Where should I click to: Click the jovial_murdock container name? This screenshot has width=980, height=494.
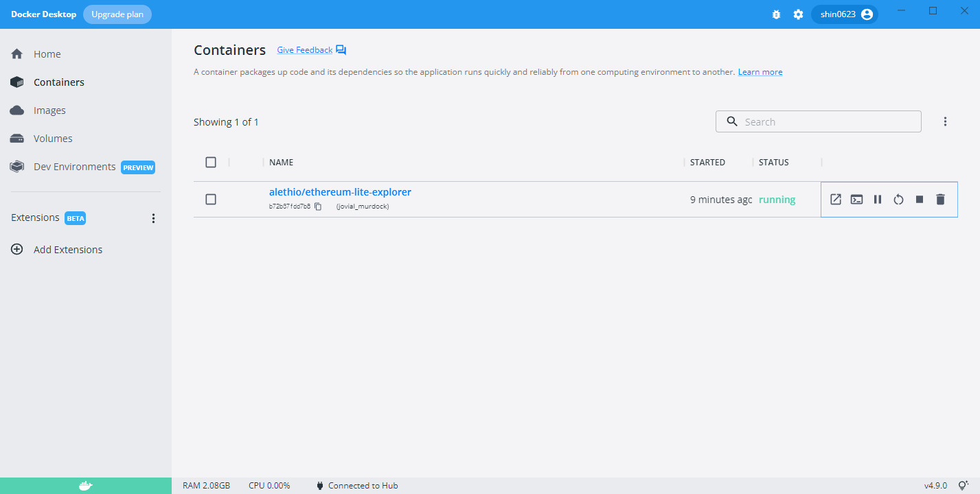[x=363, y=207]
